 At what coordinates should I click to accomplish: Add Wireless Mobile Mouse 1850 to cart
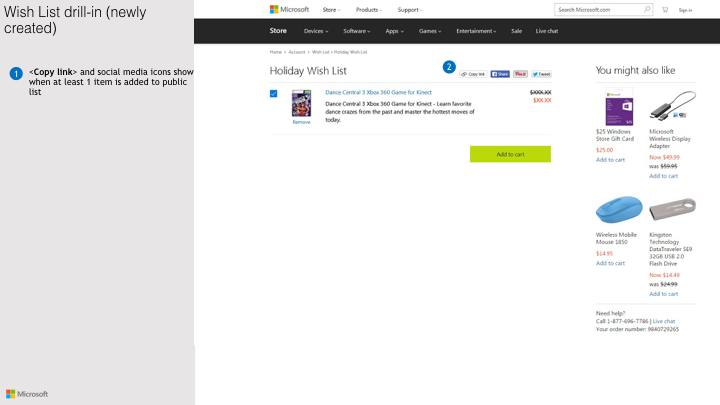[x=610, y=263]
